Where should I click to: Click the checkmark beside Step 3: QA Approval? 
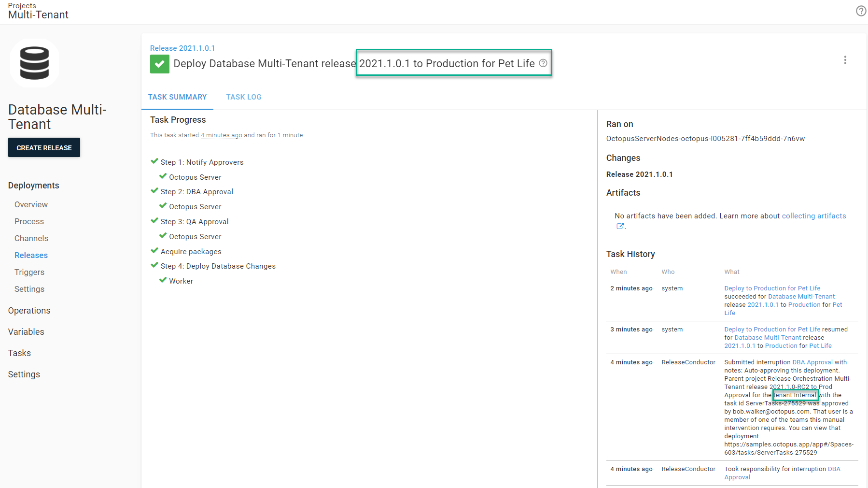coord(154,221)
